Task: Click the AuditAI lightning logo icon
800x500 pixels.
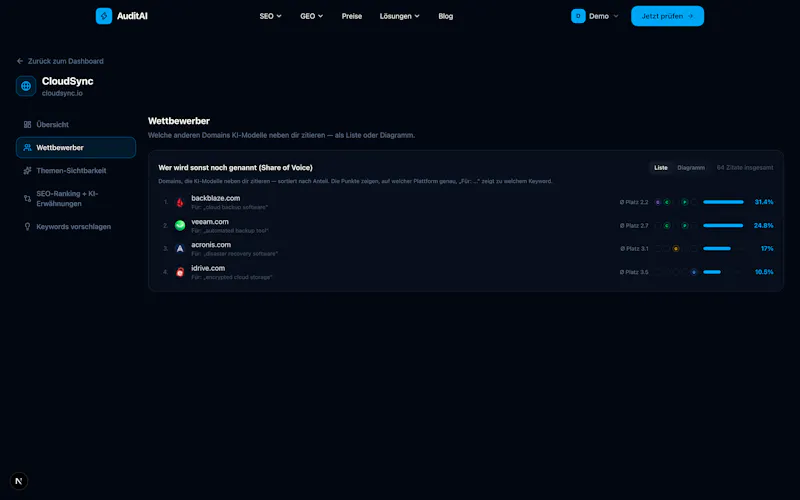Action: point(104,16)
